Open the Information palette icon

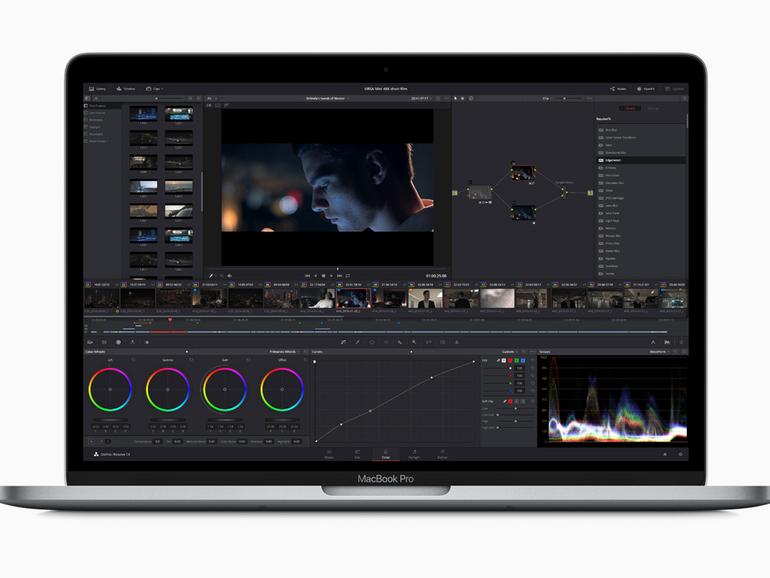click(x=681, y=342)
